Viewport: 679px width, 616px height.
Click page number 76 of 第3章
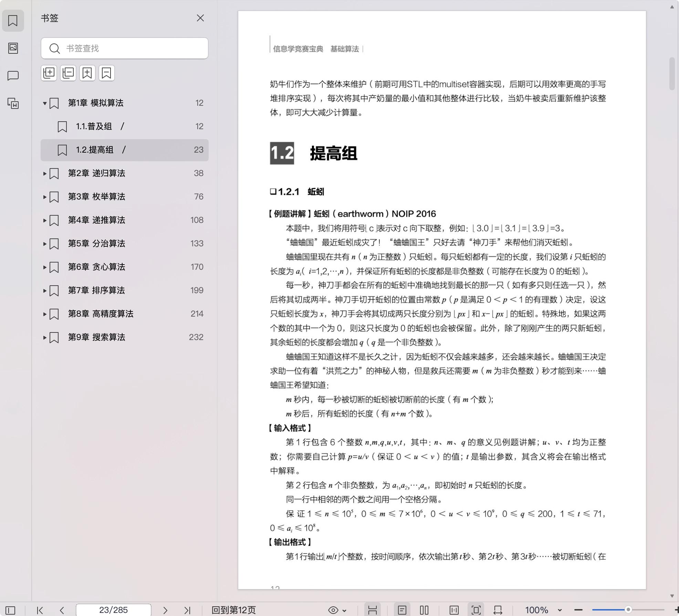click(x=199, y=197)
